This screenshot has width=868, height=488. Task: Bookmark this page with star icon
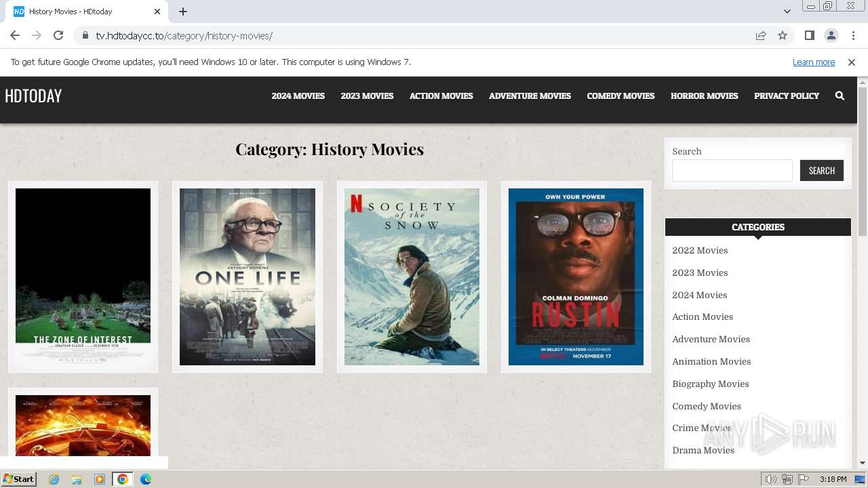click(x=783, y=35)
